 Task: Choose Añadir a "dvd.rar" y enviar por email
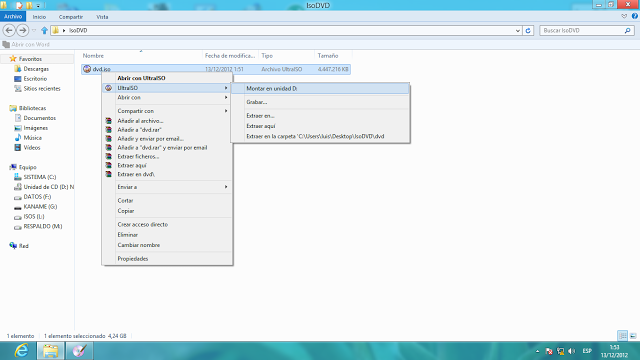click(167, 148)
